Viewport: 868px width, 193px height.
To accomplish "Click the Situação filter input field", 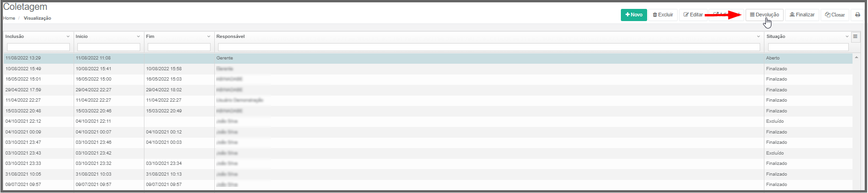I will coord(808,47).
